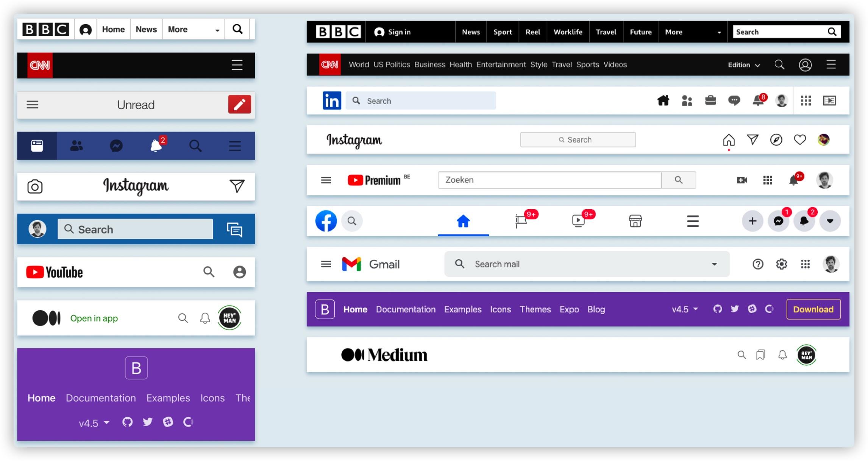The image size is (868, 461).
Task: Expand Gmail search options arrow
Action: tap(714, 264)
